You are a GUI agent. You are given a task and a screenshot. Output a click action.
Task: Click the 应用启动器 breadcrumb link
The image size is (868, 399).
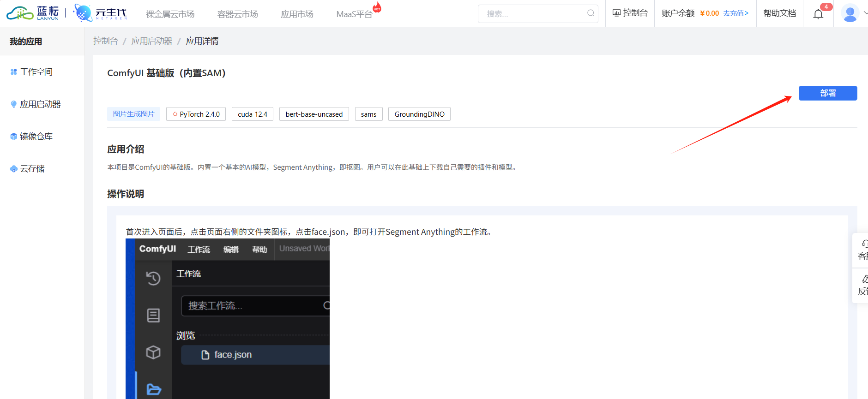click(x=151, y=41)
